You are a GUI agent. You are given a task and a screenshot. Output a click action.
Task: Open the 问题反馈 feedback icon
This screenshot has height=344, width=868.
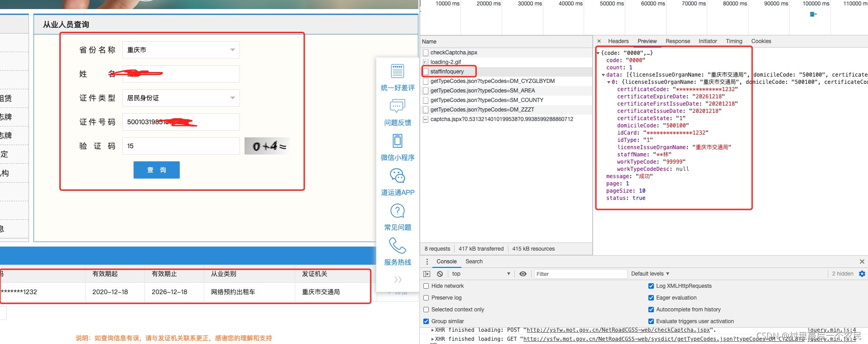point(397,107)
